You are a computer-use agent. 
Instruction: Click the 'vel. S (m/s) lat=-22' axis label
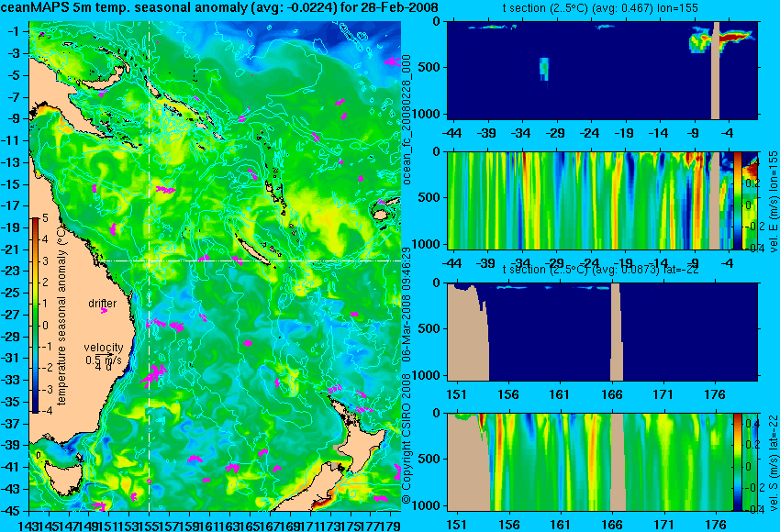coord(773,462)
